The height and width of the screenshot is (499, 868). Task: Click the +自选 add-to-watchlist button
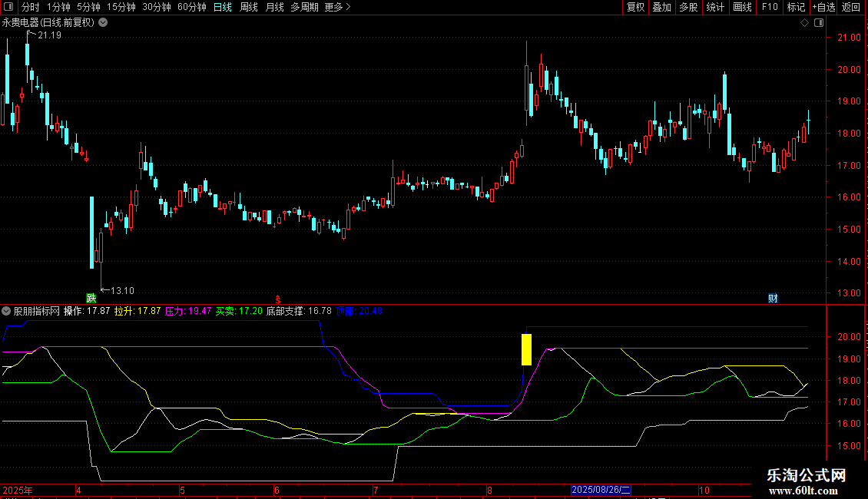click(823, 7)
